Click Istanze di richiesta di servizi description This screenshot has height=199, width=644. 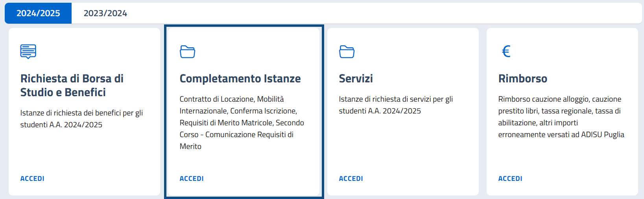point(396,105)
